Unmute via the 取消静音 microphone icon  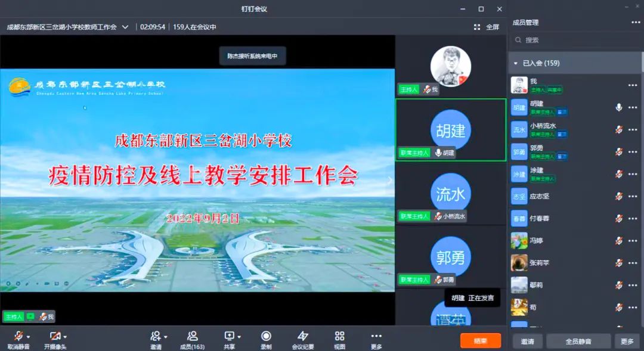[18, 336]
